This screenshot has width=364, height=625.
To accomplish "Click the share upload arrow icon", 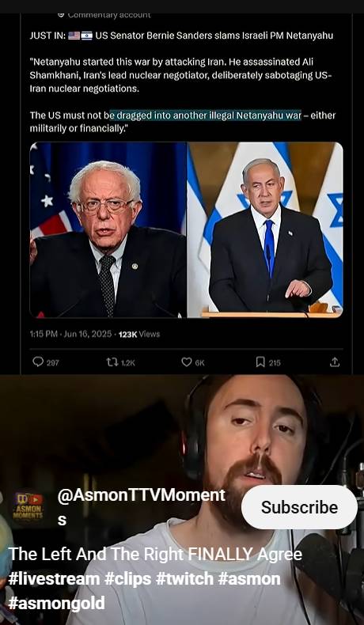I will 335,362.
